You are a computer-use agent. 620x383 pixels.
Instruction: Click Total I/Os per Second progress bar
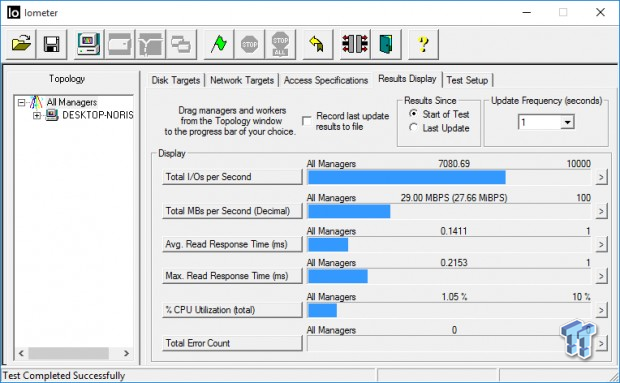449,177
